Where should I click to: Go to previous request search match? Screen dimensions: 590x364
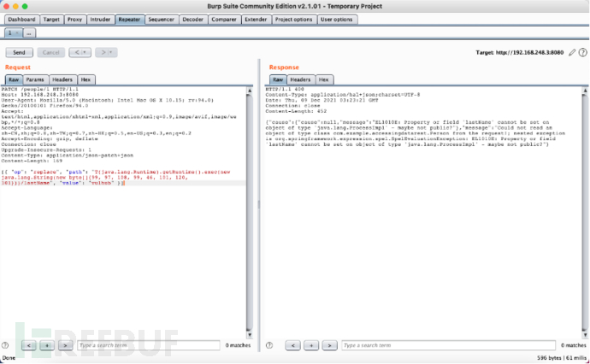click(29, 345)
